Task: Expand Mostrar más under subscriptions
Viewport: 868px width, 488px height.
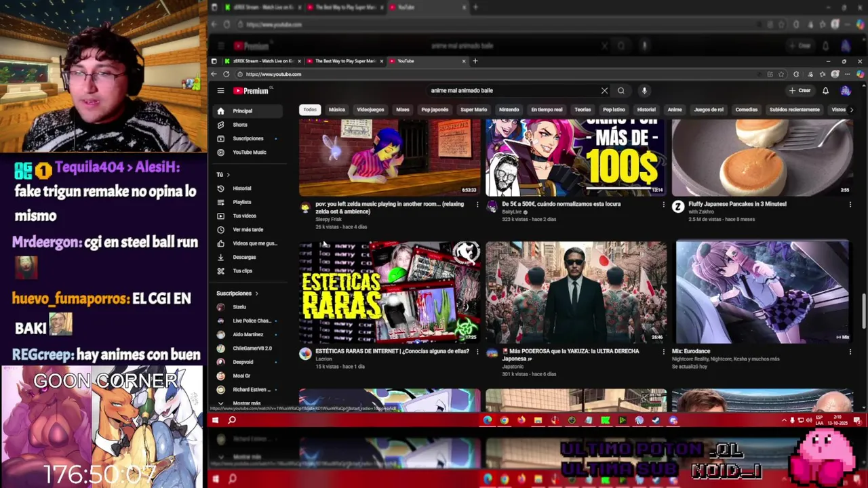Action: (247, 403)
